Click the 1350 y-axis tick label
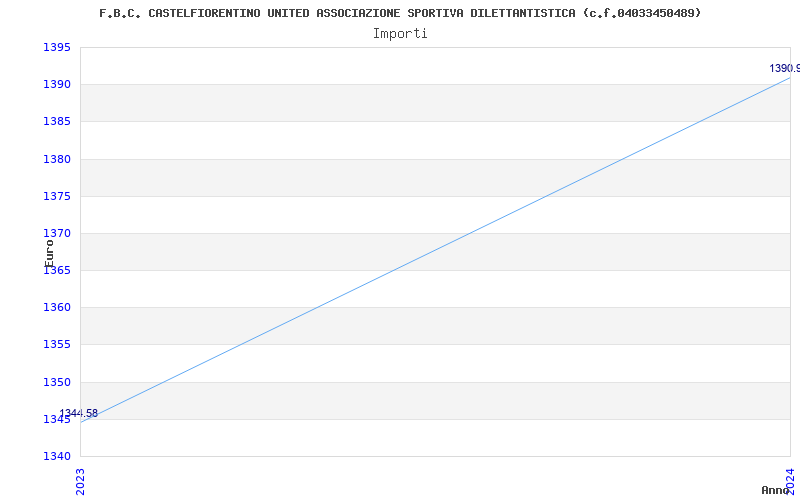800x500 pixels. click(x=57, y=382)
